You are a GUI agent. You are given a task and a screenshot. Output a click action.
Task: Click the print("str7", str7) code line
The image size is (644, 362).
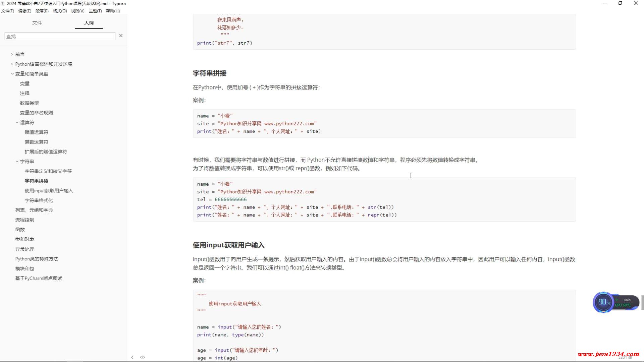224,43
